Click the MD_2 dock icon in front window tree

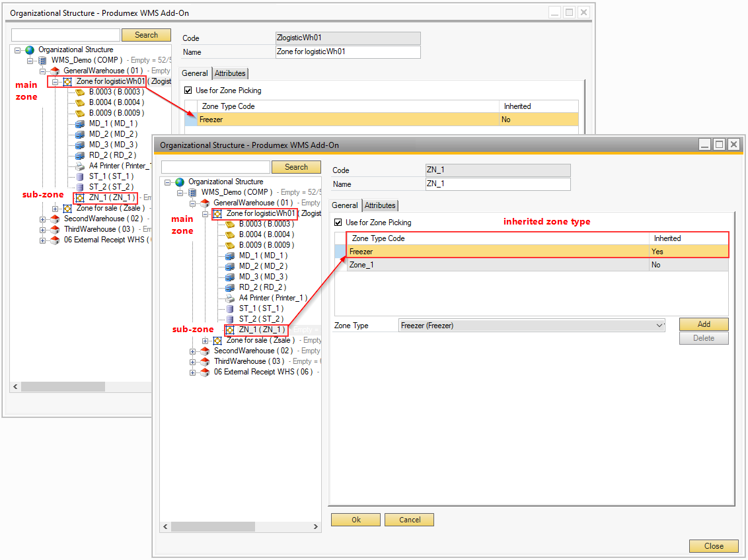click(230, 266)
